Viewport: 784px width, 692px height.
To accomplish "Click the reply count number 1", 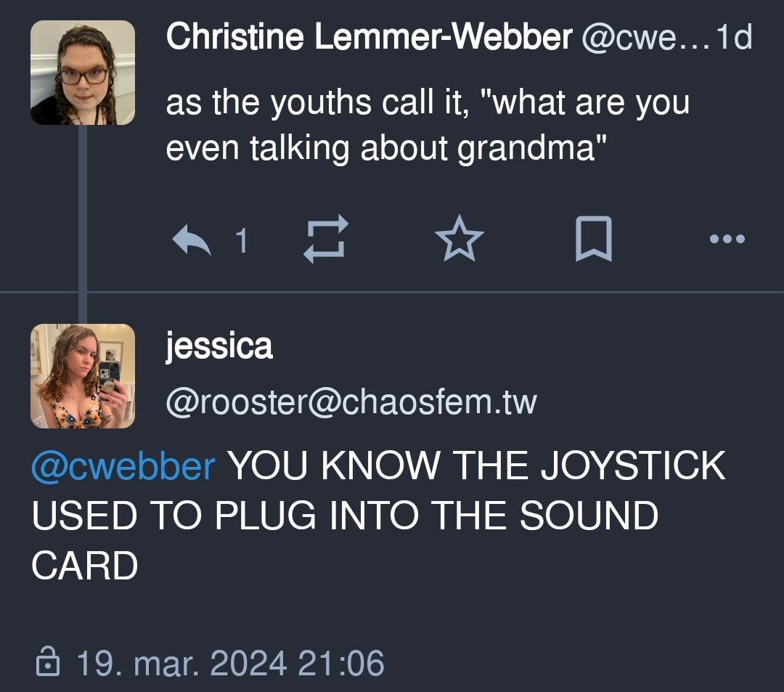I will point(242,240).
